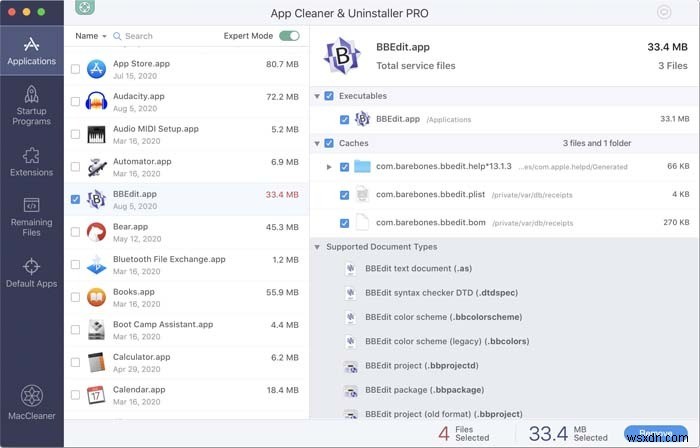The height and width of the screenshot is (448, 700).
Task: Collapse the Supported Document Types section
Action: (317, 247)
